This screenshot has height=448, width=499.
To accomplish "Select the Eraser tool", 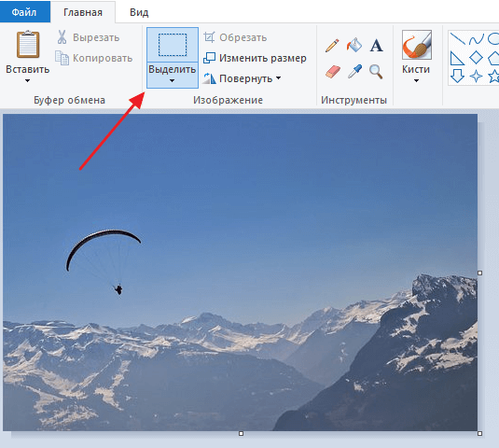I will [x=333, y=72].
